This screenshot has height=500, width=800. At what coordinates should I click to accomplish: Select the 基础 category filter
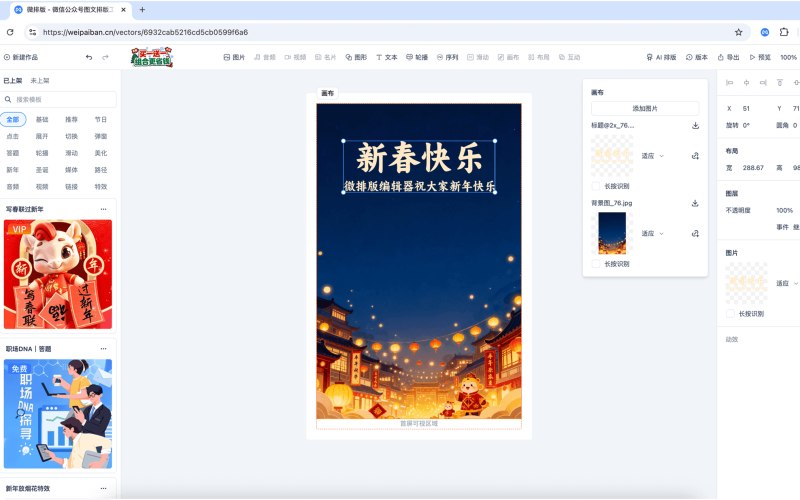pyautogui.click(x=42, y=119)
